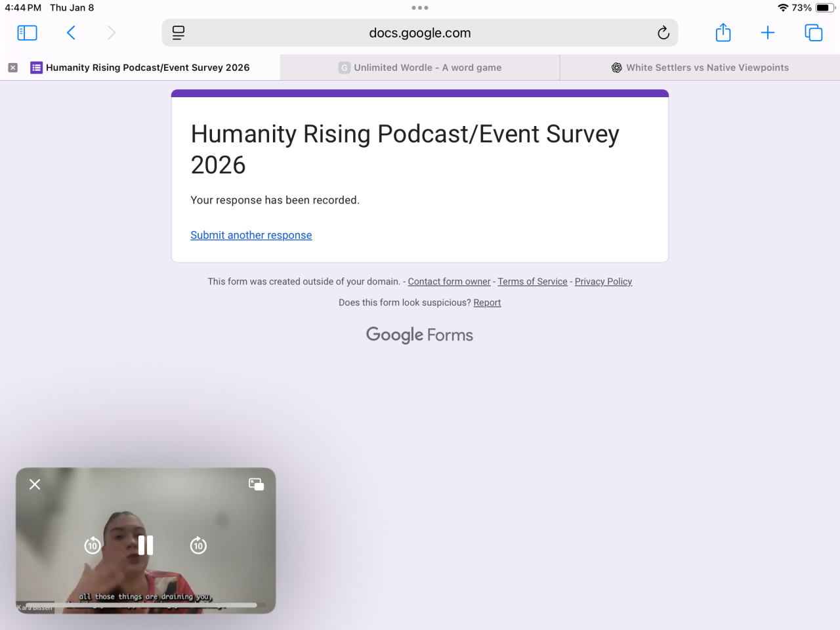840x630 pixels.
Task: Open the Privacy Policy link
Action: click(x=603, y=282)
